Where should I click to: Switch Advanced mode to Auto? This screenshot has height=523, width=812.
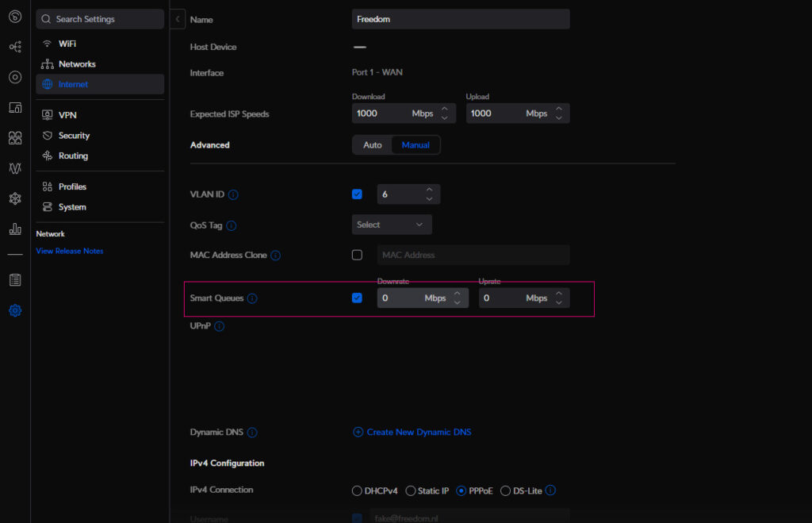tap(373, 145)
